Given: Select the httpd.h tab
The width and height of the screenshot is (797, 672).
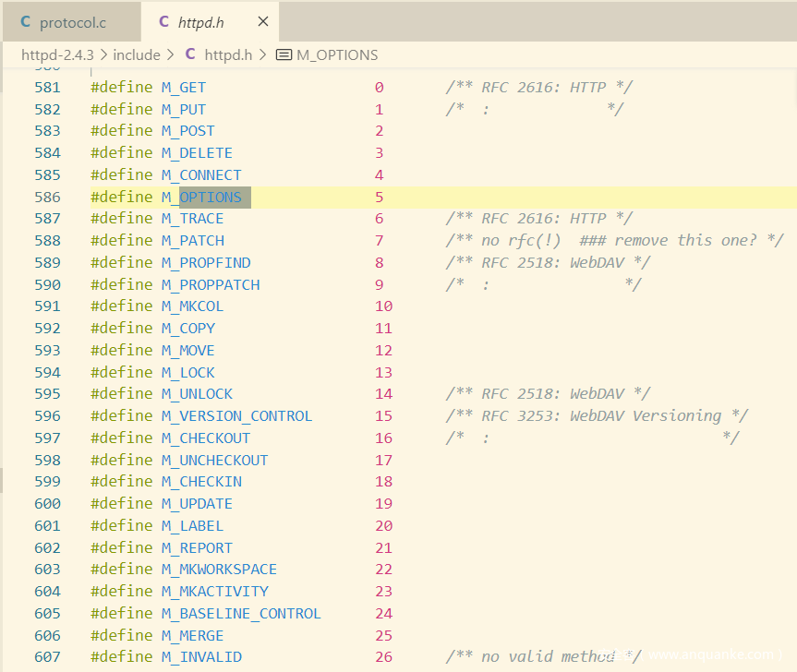Looking at the screenshot, I should [200, 21].
